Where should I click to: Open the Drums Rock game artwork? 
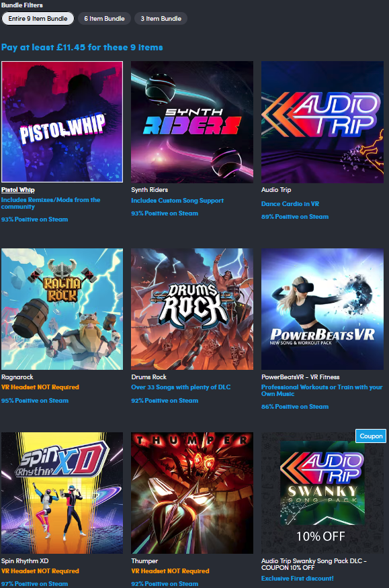point(192,309)
